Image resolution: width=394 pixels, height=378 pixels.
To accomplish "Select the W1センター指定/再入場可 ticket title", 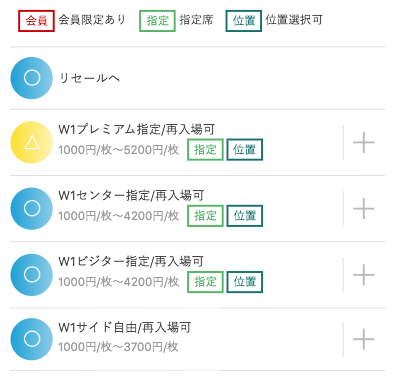I will pyautogui.click(x=131, y=195).
